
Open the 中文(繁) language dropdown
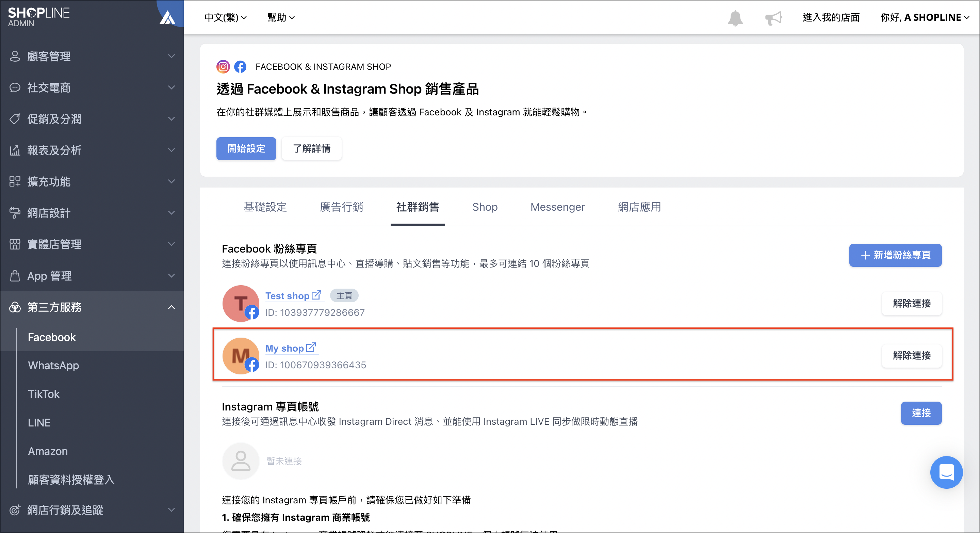click(225, 17)
